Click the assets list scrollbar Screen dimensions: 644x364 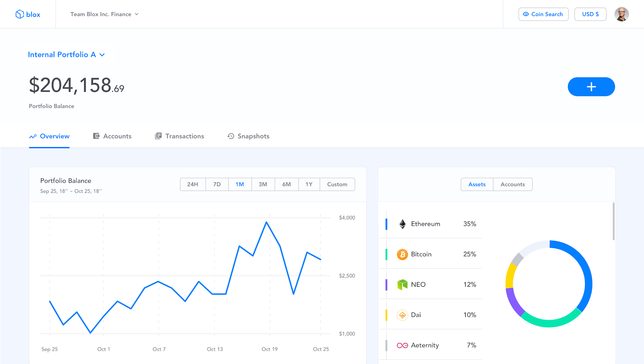pyautogui.click(x=613, y=221)
